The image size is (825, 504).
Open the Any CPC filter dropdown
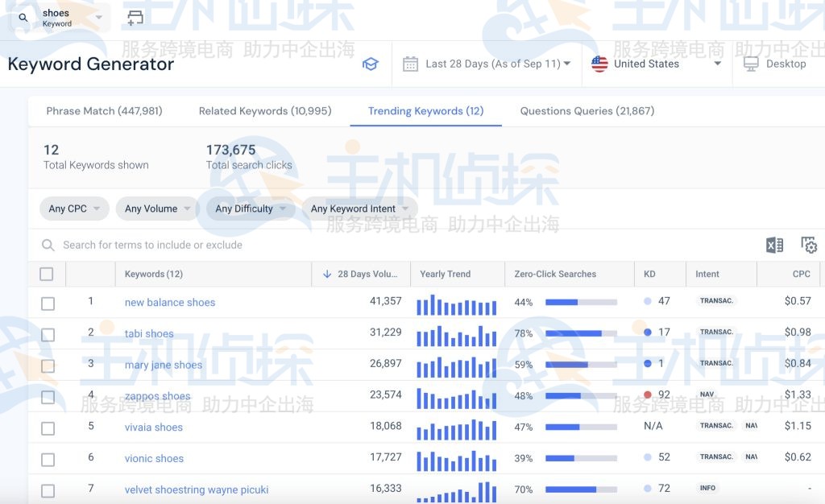(74, 209)
